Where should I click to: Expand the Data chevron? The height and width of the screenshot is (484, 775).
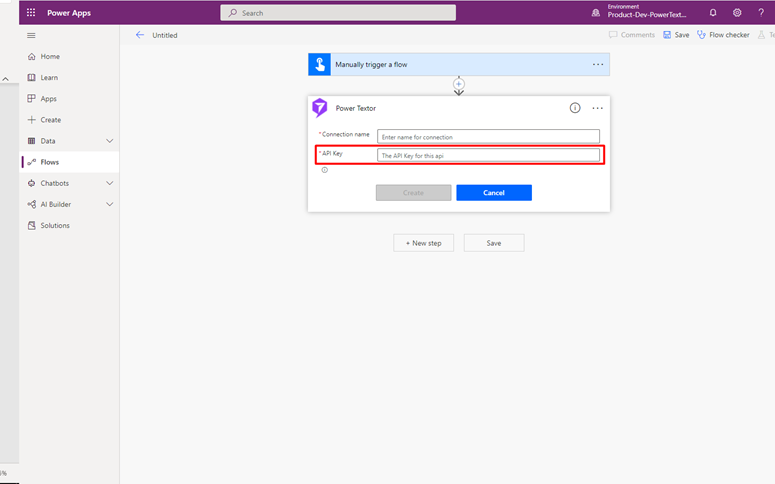(x=110, y=141)
